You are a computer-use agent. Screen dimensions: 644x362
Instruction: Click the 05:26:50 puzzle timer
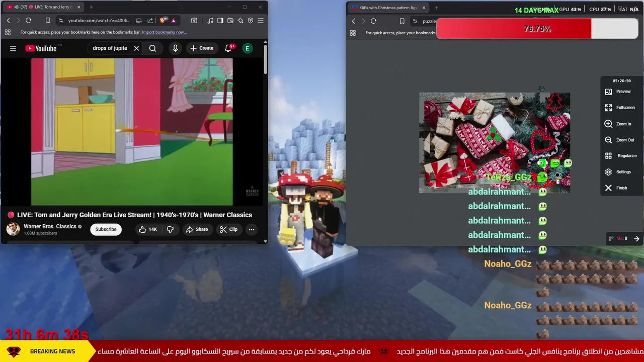tap(621, 80)
